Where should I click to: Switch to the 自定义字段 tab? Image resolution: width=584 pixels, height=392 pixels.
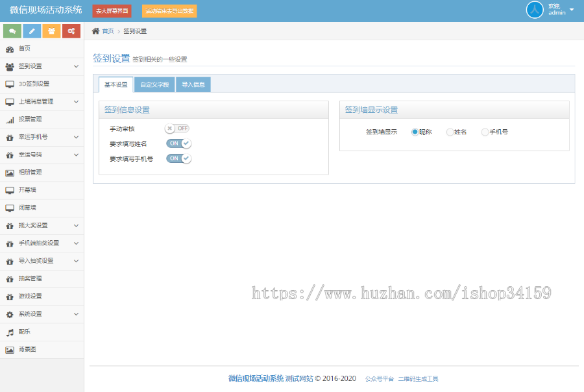click(x=154, y=84)
